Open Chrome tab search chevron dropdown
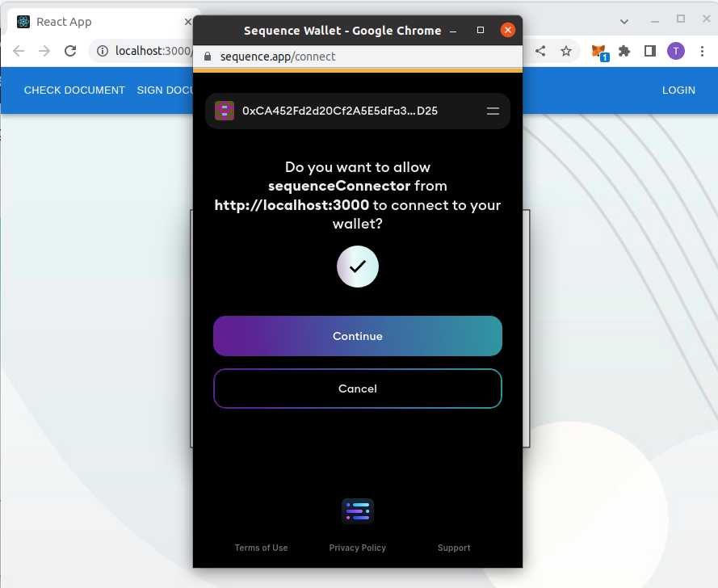718x588 pixels. coord(624,22)
